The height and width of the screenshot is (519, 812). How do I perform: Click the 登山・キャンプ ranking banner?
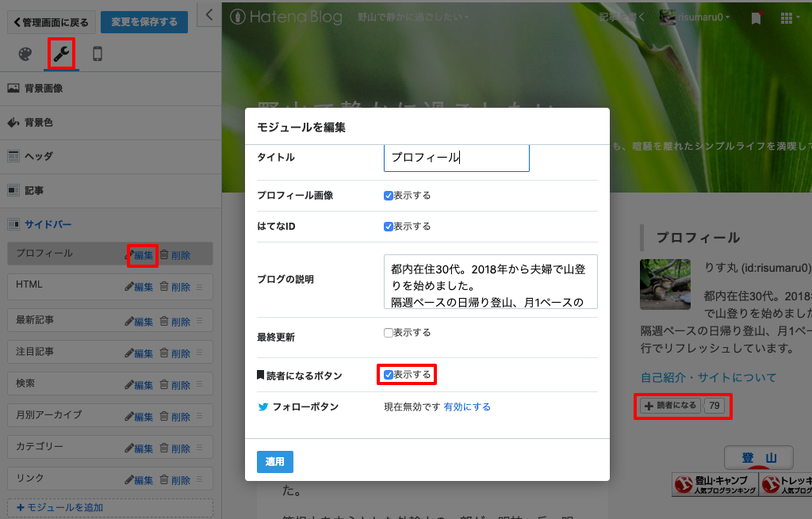coord(714,484)
